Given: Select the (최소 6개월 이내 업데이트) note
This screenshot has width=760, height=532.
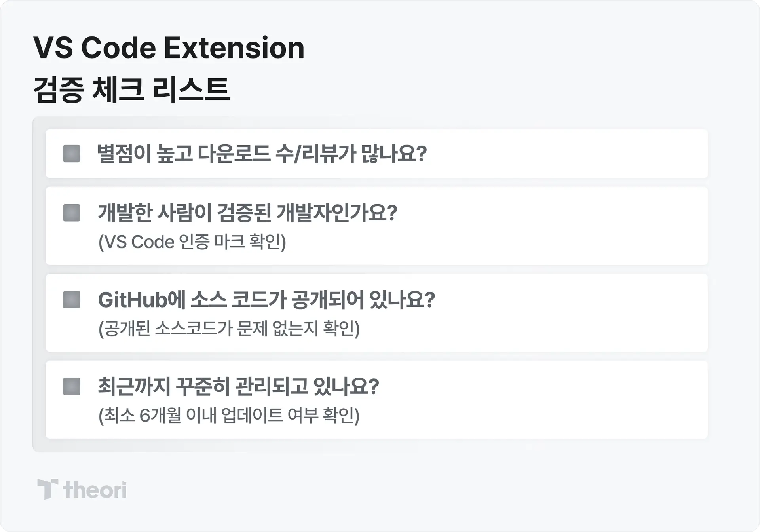Looking at the screenshot, I should point(229,415).
